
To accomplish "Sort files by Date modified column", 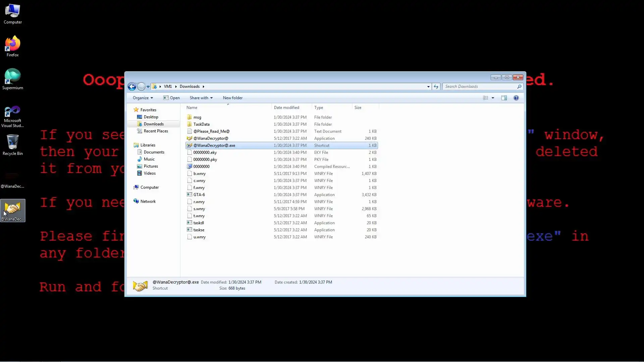I will click(x=286, y=108).
